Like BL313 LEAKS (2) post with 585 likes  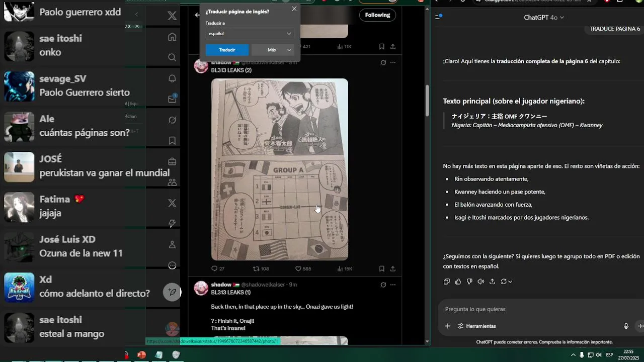(303, 268)
